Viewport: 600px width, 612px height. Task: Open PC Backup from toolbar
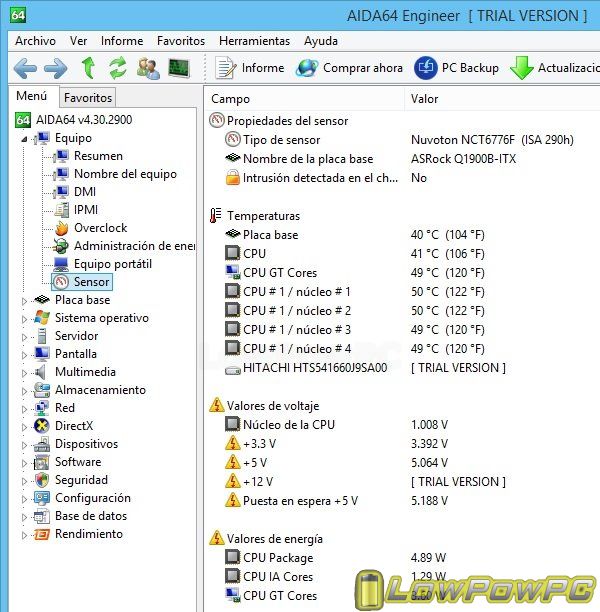click(457, 68)
